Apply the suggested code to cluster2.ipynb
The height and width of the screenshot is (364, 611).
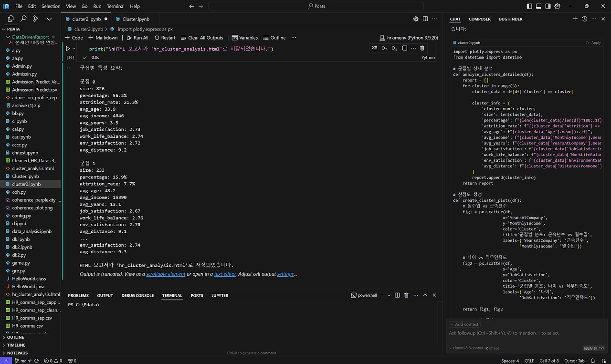click(x=593, y=42)
